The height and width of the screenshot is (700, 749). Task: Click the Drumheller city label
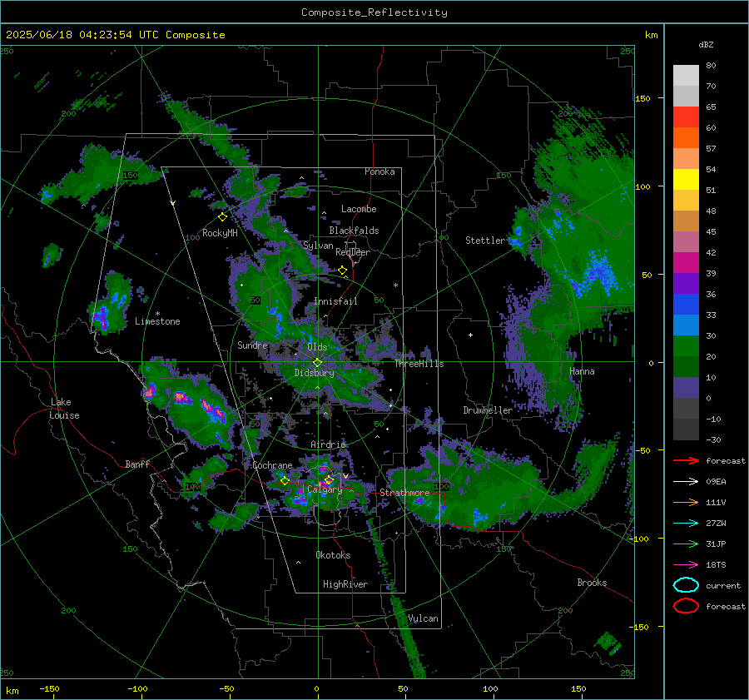(x=488, y=410)
